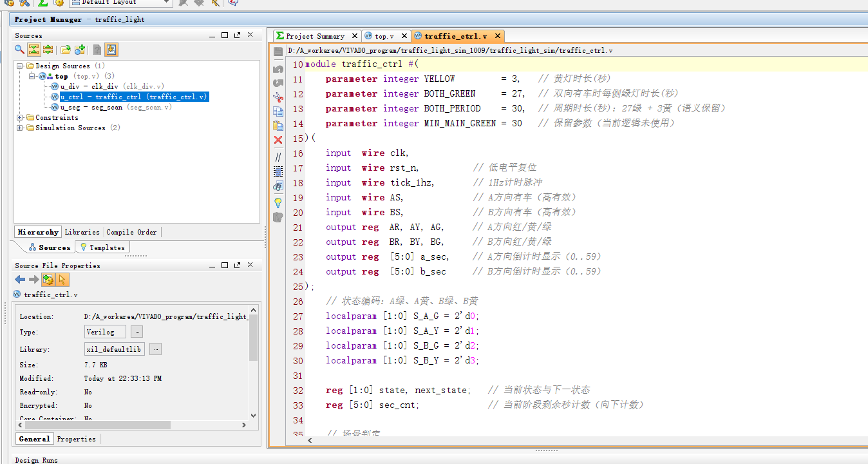This screenshot has height=464, width=868.
Task: Collapse the Design Sources tree node
Action: [20, 66]
